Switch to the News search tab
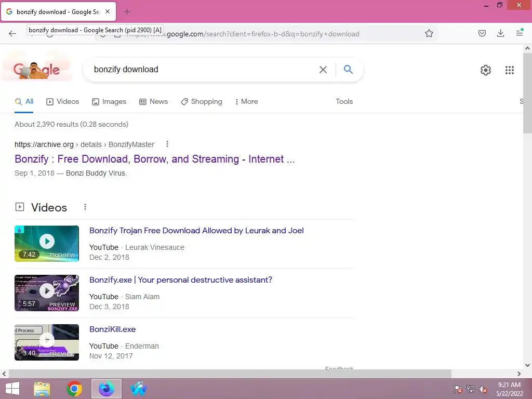 (153, 101)
